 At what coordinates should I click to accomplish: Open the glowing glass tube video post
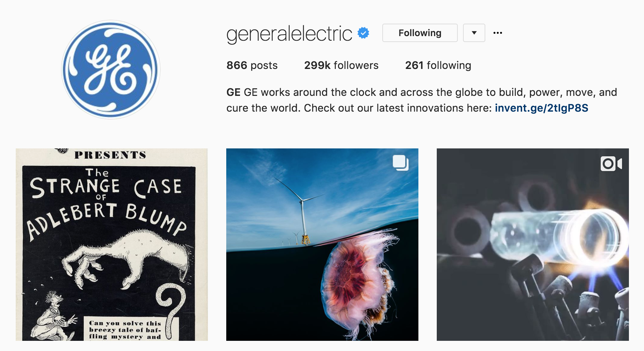533,244
